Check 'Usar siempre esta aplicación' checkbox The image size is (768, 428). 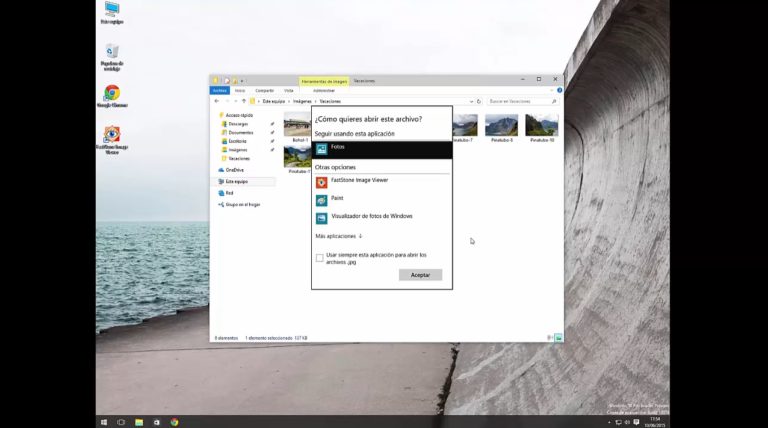tap(320, 258)
